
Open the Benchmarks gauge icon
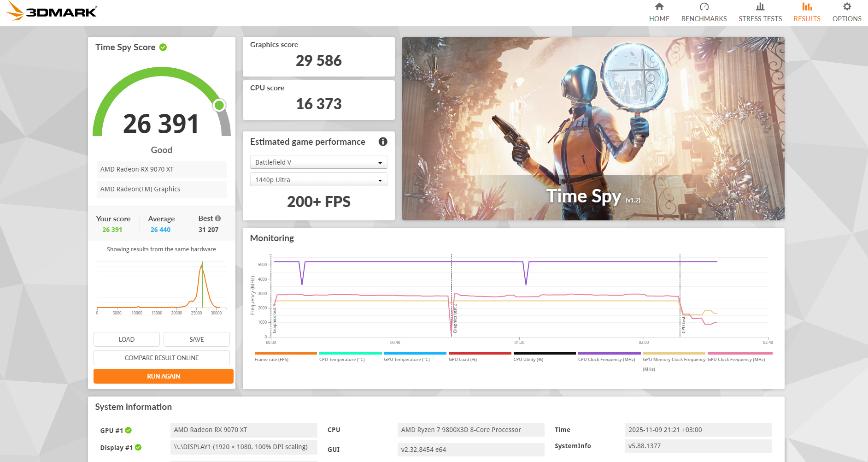(704, 7)
